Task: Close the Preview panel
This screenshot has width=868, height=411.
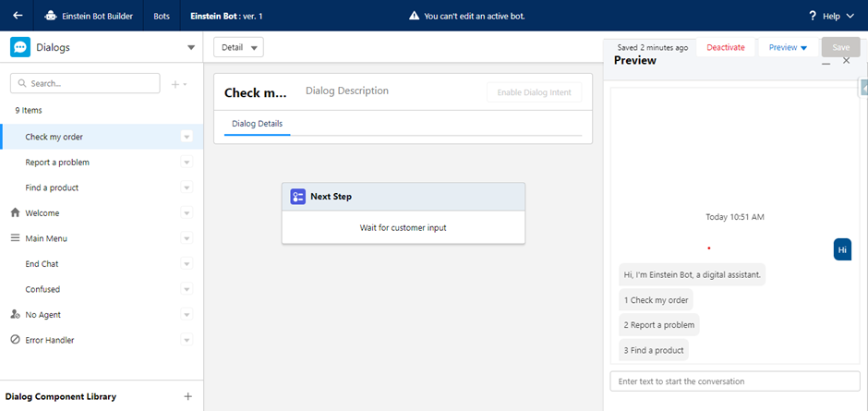Action: (x=846, y=60)
